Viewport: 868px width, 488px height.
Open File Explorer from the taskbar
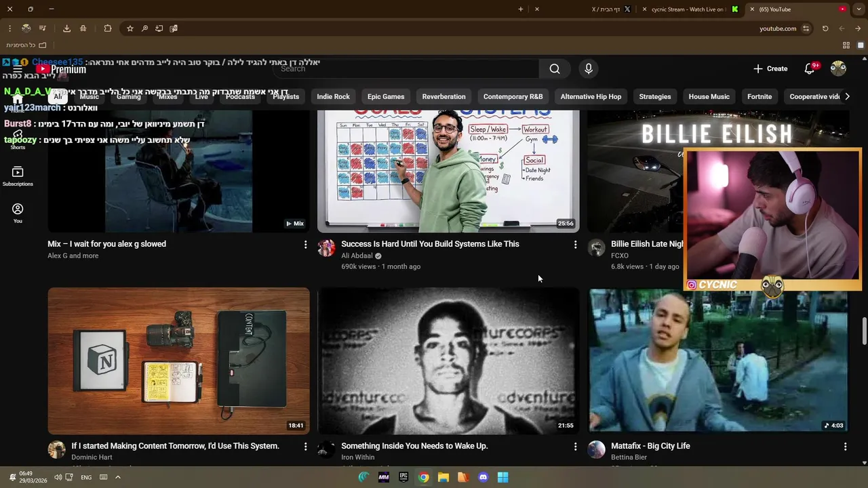[443, 477]
